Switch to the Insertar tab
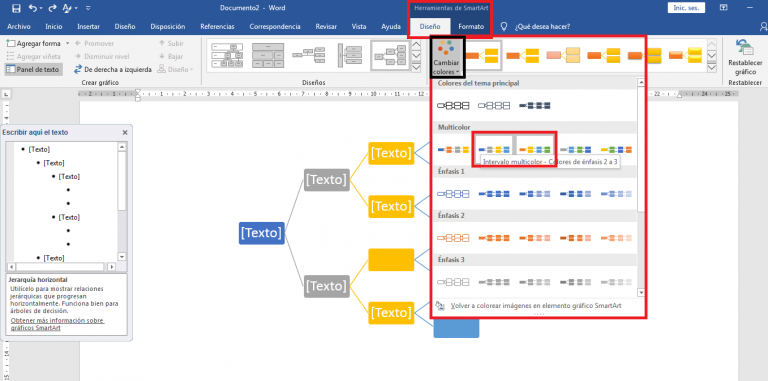The height and width of the screenshot is (381, 768). pyautogui.click(x=89, y=26)
